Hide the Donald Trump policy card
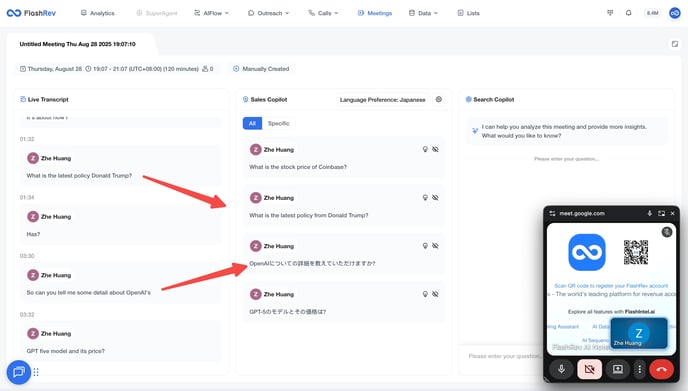The width and height of the screenshot is (688, 391). [435, 197]
